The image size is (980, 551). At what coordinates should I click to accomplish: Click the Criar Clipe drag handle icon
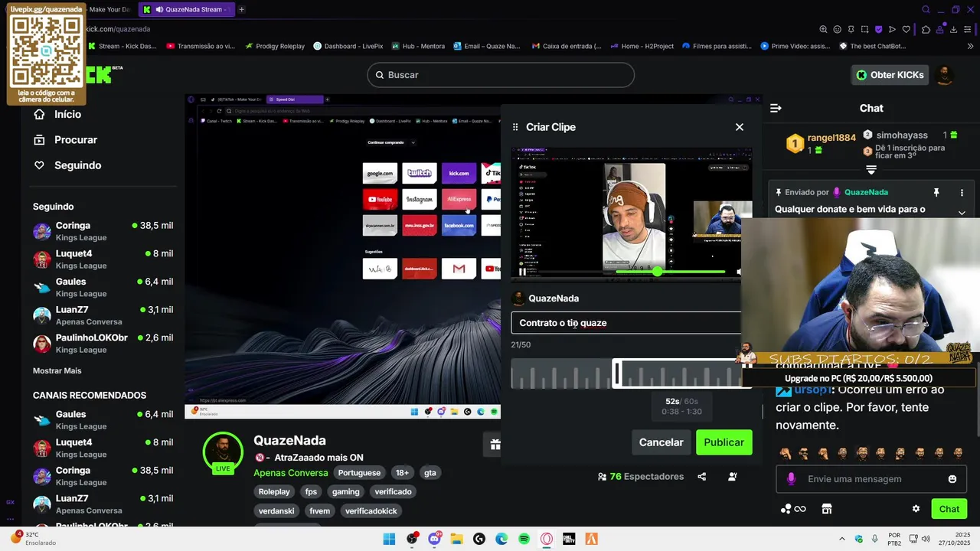515,127
